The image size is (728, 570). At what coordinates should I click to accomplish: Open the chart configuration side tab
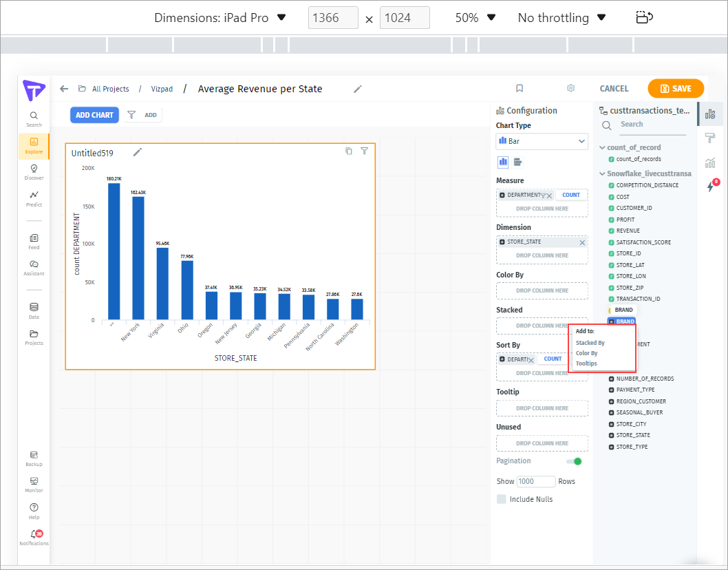pos(710,114)
